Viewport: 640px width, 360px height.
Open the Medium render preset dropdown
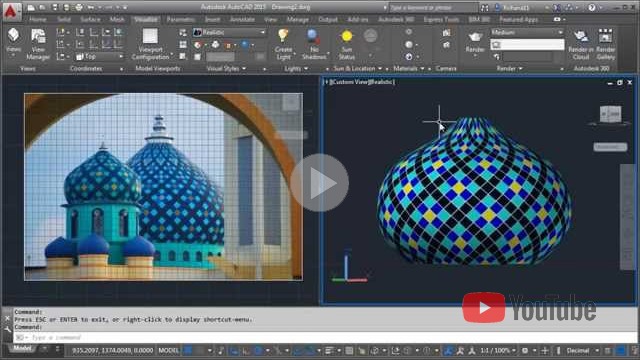point(527,32)
